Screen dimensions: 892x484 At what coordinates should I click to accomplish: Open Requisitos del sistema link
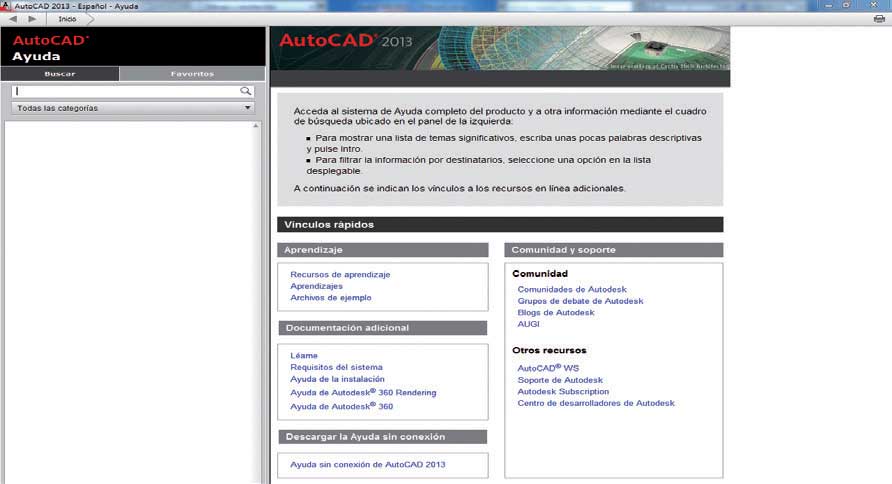[x=336, y=367]
